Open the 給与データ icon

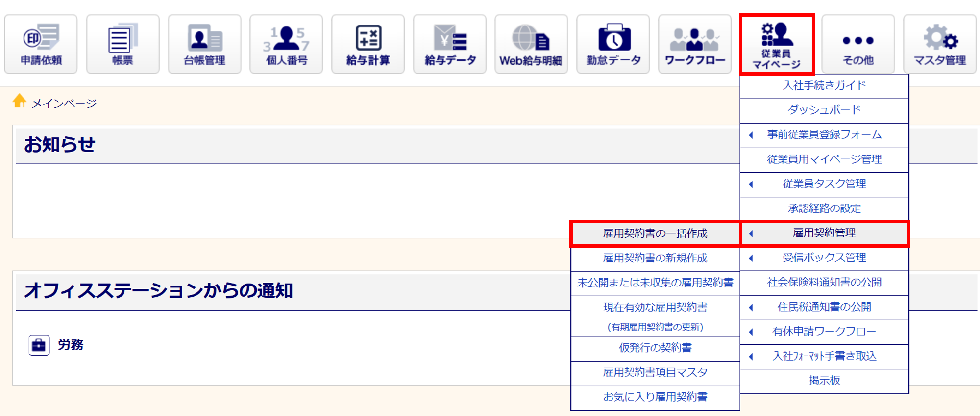[450, 44]
